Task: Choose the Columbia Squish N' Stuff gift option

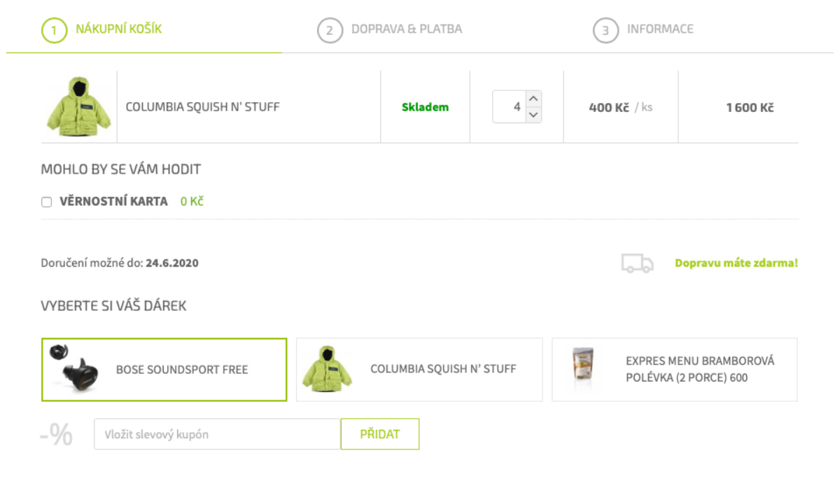Action: 419,370
